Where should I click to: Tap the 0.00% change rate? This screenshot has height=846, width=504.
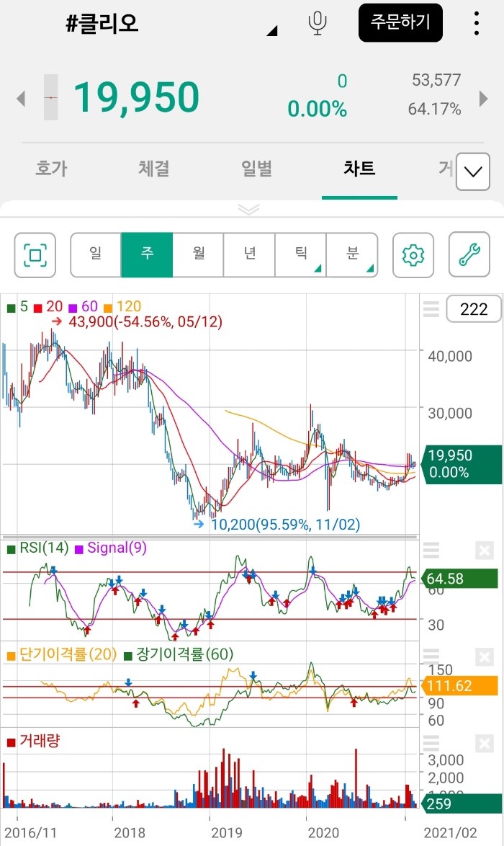click(x=317, y=109)
